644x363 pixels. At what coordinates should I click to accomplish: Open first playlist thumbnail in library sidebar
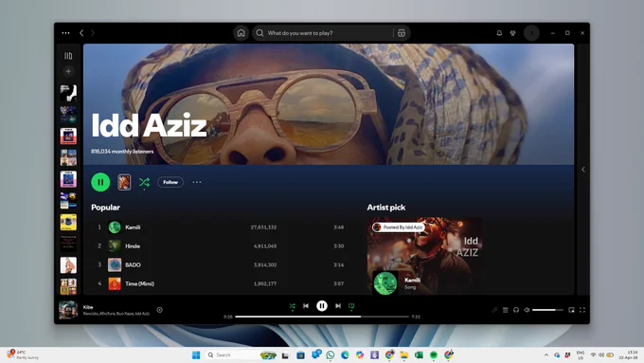pos(68,93)
